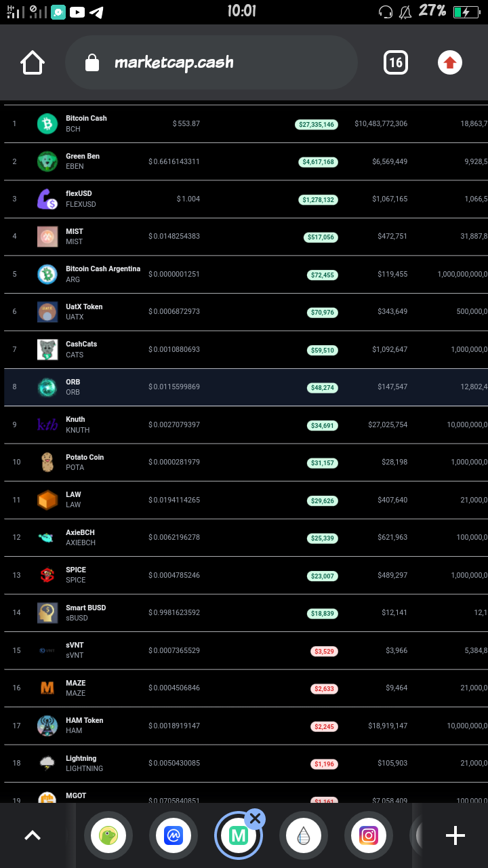This screenshot has height=868, width=488.
Task: Click the $553.87 price value
Action: click(186, 123)
